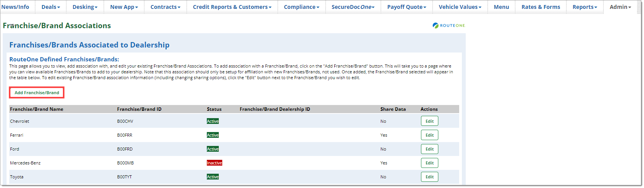The height and width of the screenshot is (188, 644).
Task: Click Add Franchise/Brand button
Action: pyautogui.click(x=37, y=93)
